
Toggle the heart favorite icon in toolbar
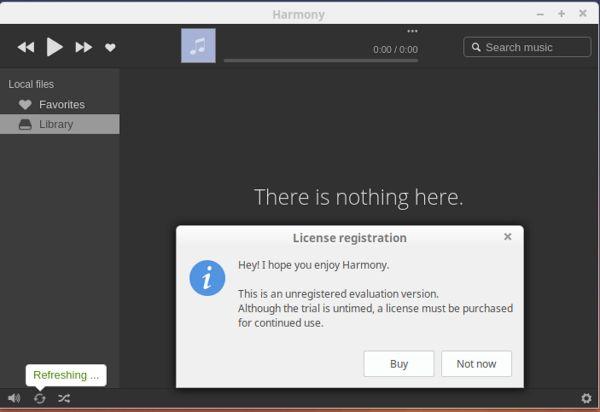click(x=110, y=47)
